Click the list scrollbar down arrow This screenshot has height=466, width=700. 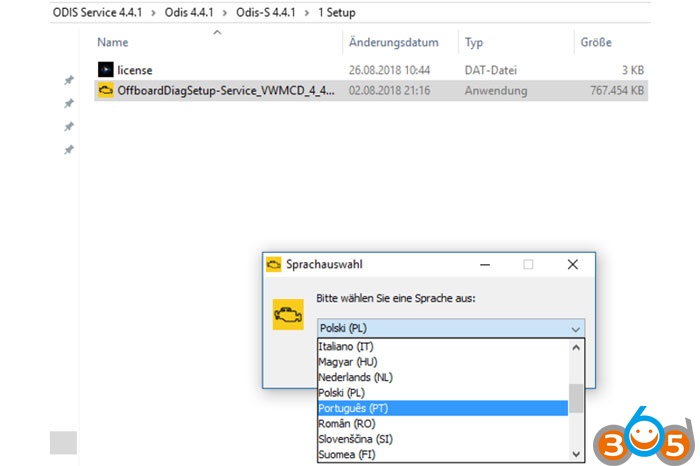(x=576, y=454)
